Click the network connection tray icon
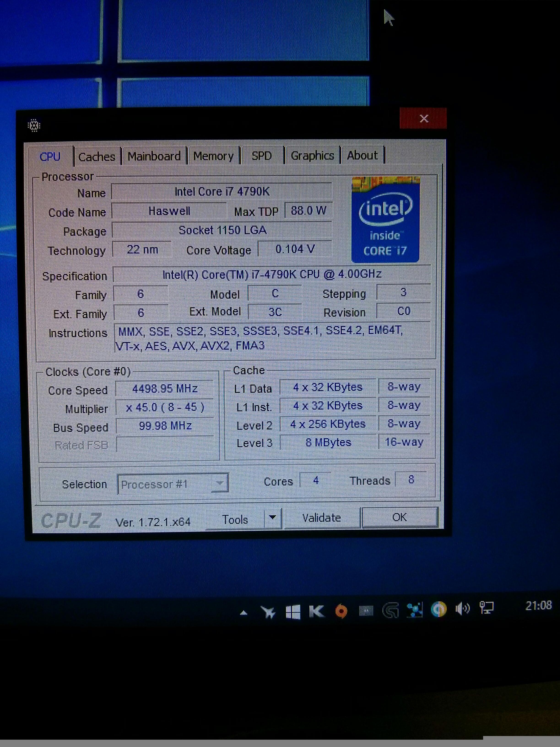This screenshot has height=747, width=560. point(486,608)
